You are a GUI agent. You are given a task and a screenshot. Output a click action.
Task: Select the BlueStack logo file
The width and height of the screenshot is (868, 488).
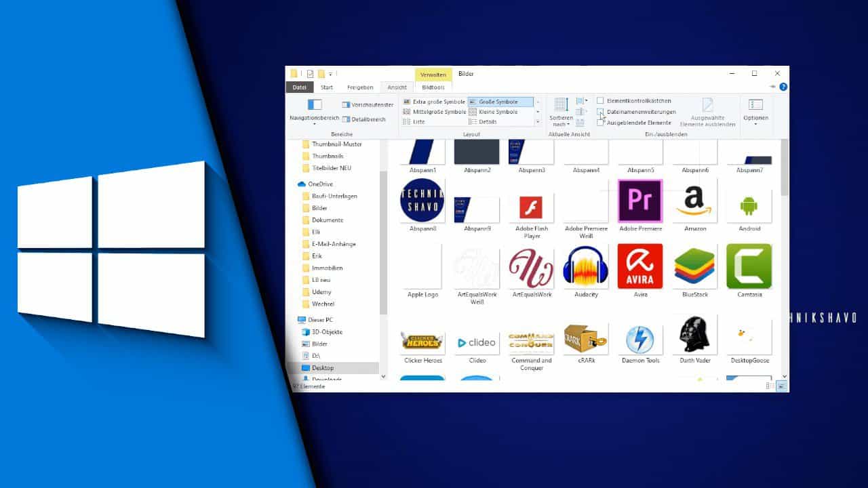coord(695,267)
